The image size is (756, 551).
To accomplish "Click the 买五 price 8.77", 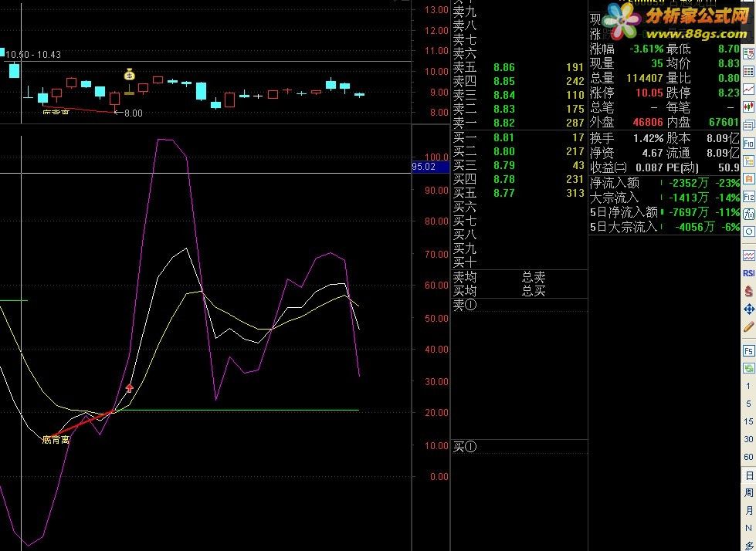I will 503,193.
